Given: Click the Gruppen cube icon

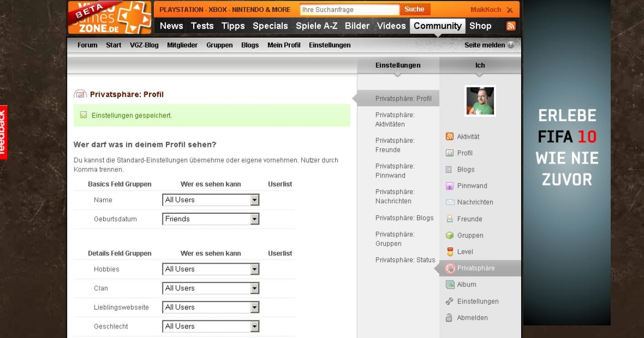Looking at the screenshot, I should [450, 235].
